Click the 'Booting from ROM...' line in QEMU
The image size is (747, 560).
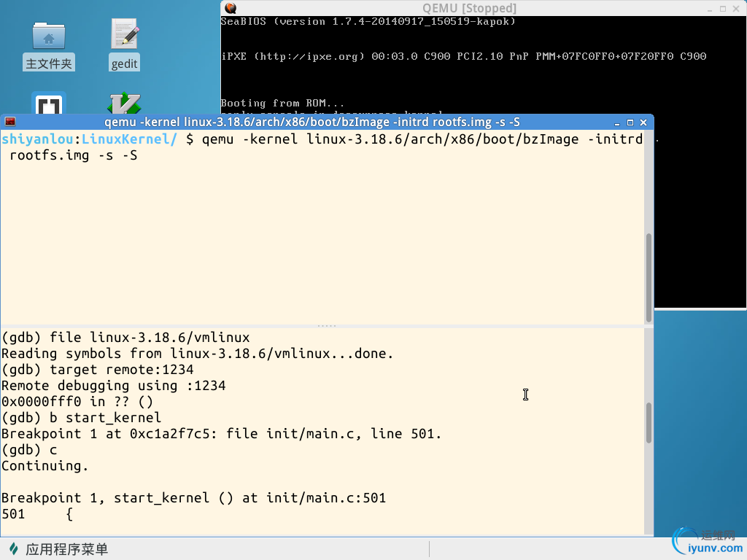282,103
